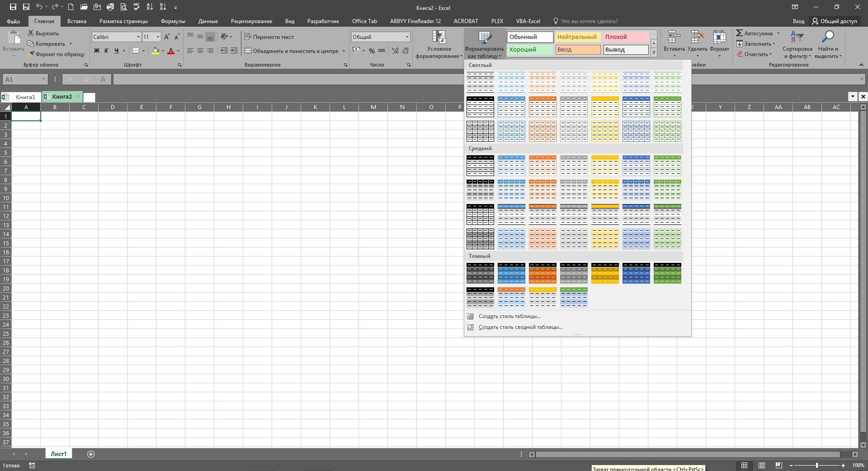868x471 pixels.
Task: Toggle bottom vertical alignment
Action: (210, 37)
